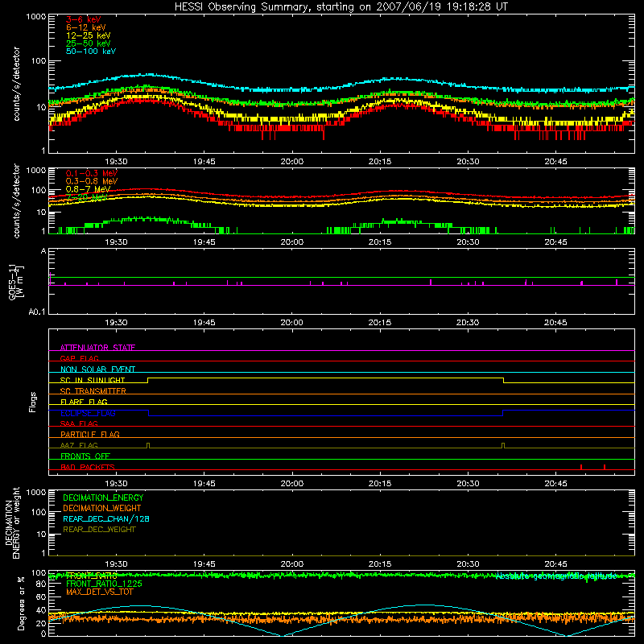
Task: Click the olive flag pulse near 19:35
Action: 148,445
